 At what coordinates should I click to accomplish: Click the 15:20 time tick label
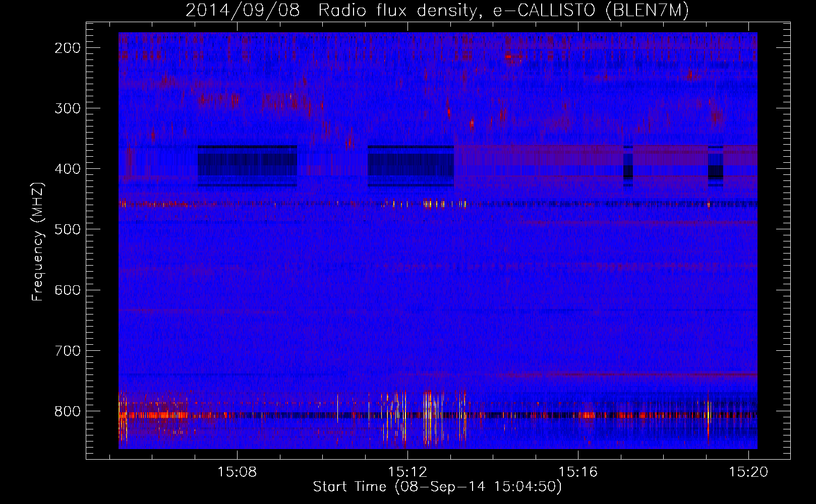(748, 472)
